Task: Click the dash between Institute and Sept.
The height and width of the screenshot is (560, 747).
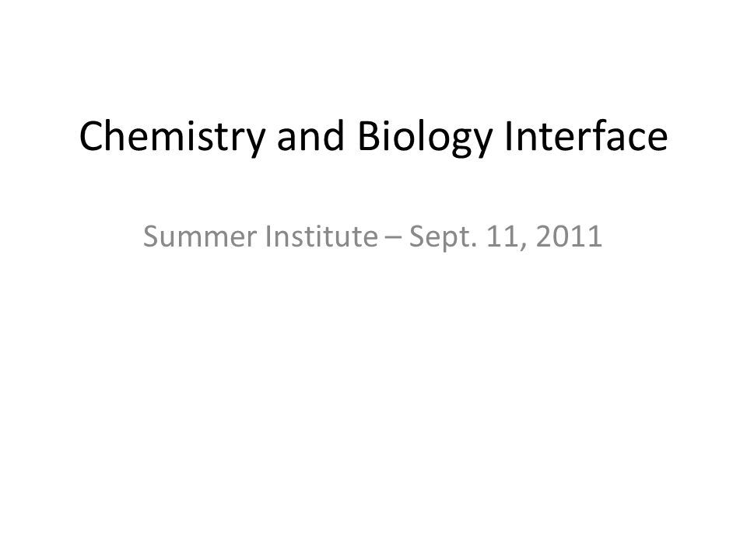Action: point(394,240)
